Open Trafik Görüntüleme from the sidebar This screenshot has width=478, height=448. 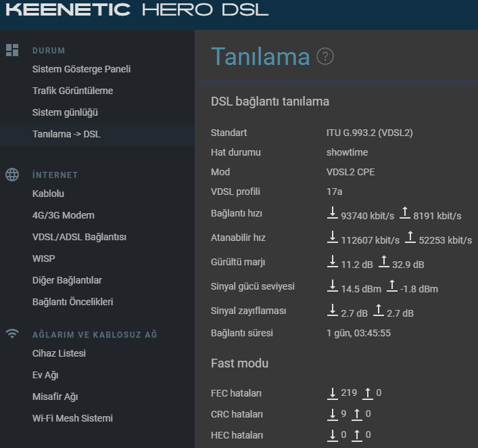coord(72,91)
